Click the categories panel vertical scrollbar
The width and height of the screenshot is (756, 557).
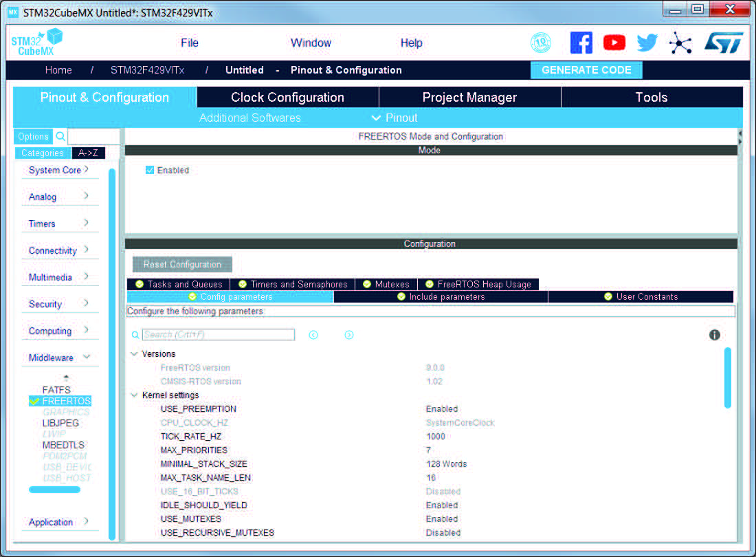[112, 354]
